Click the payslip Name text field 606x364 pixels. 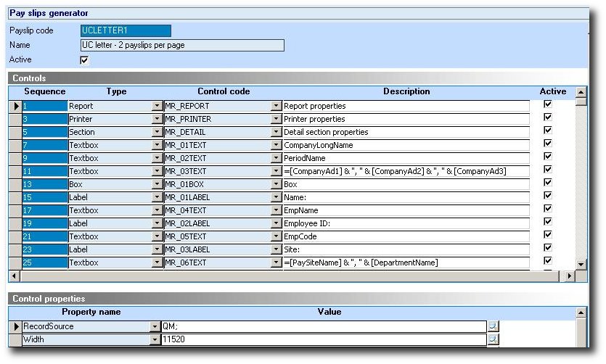tap(182, 45)
